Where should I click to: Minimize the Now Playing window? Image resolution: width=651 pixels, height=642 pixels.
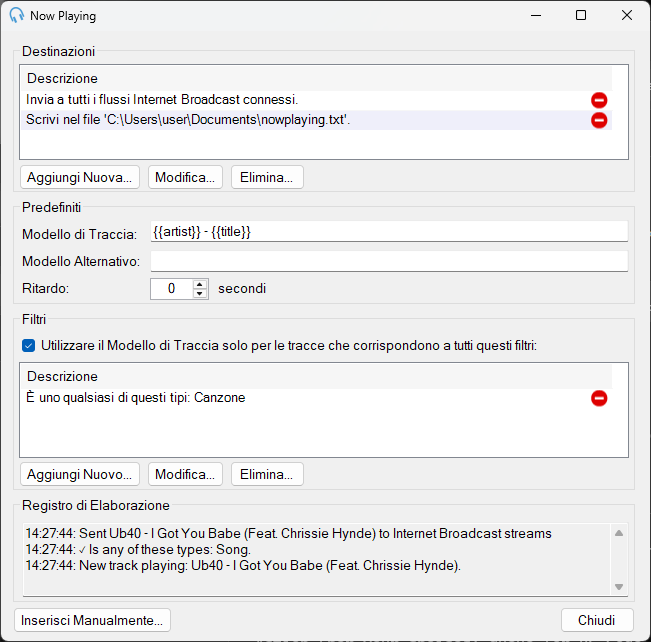tap(536, 15)
